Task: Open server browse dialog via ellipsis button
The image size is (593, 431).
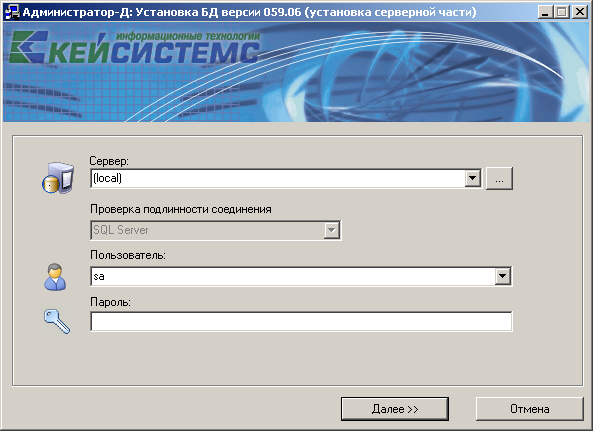Action: pyautogui.click(x=499, y=178)
